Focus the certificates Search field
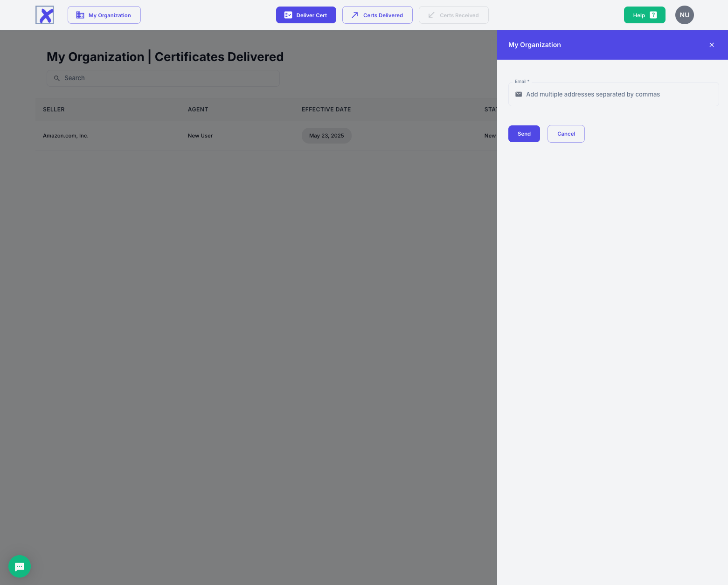This screenshot has height=585, width=728. [168, 78]
